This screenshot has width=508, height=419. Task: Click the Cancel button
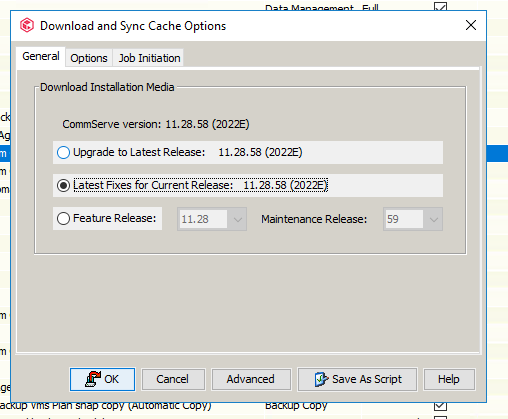click(173, 379)
